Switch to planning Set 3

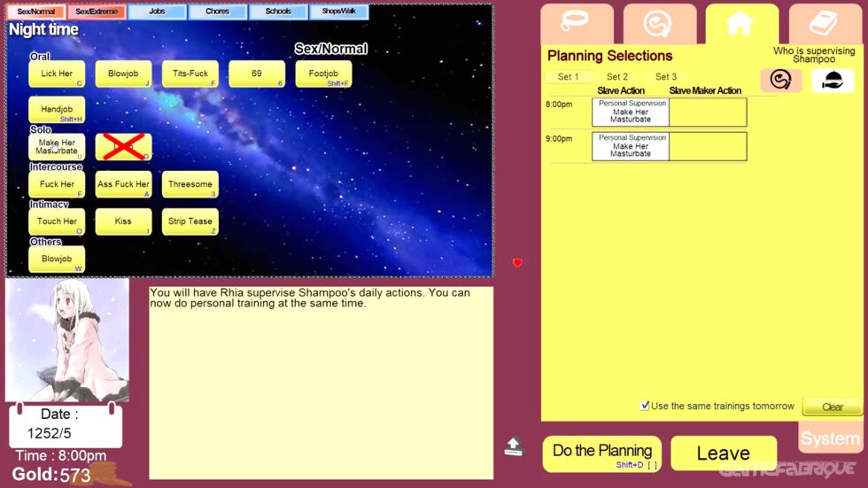click(666, 77)
